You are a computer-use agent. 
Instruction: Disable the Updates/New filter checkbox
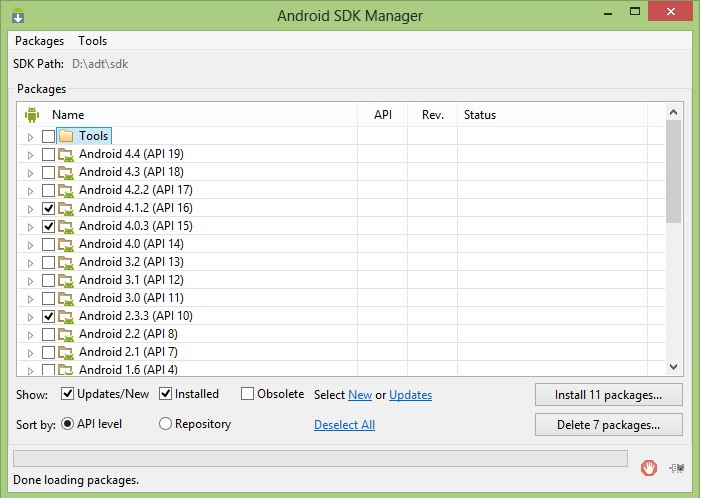click(x=67, y=394)
